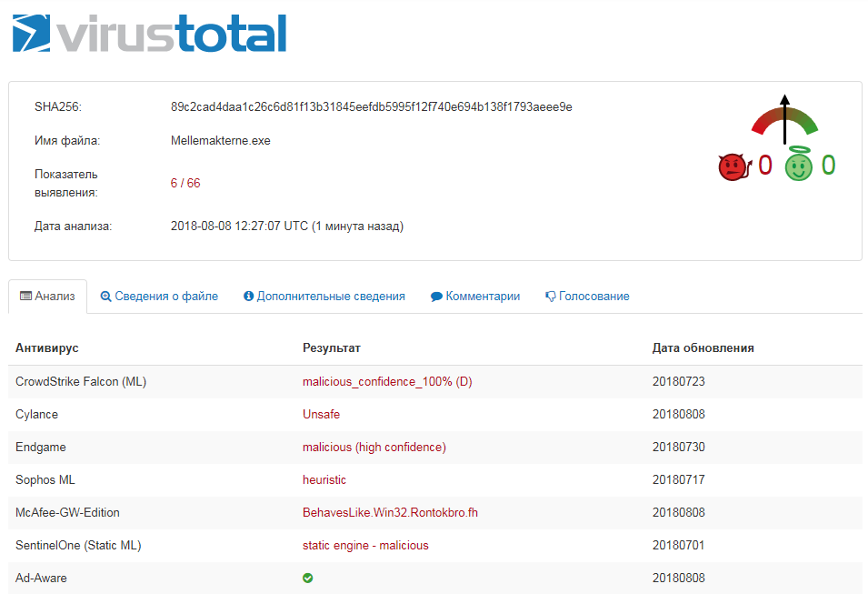This screenshot has height=594, width=868.
Task: Click the detection ratio 6 / 66
Action: (185, 184)
